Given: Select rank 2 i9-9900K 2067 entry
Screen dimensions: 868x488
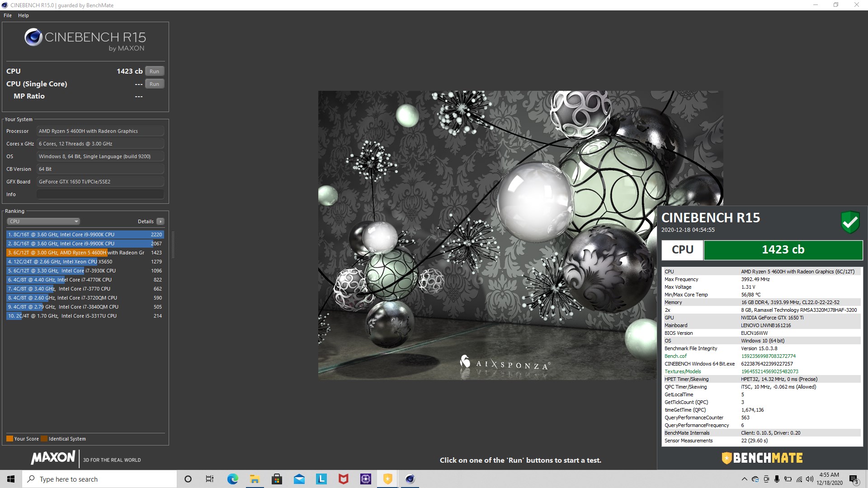Looking at the screenshot, I should [x=85, y=244].
